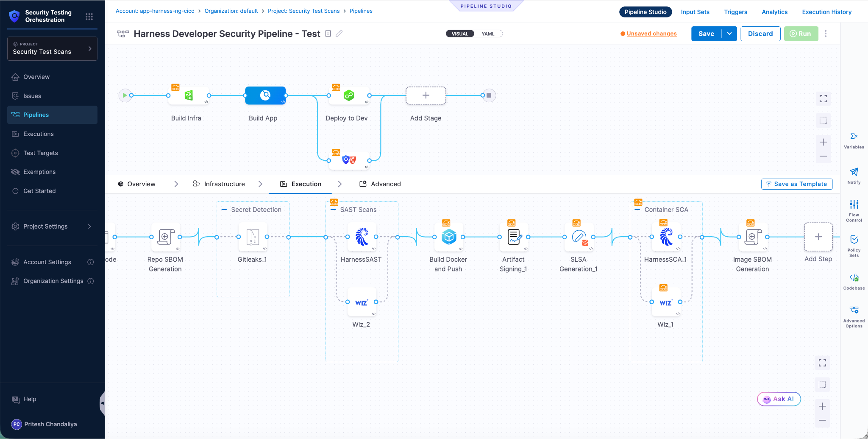Click the Organization: default breadcrumb
Image resolution: width=868 pixels, height=439 pixels.
point(231,11)
